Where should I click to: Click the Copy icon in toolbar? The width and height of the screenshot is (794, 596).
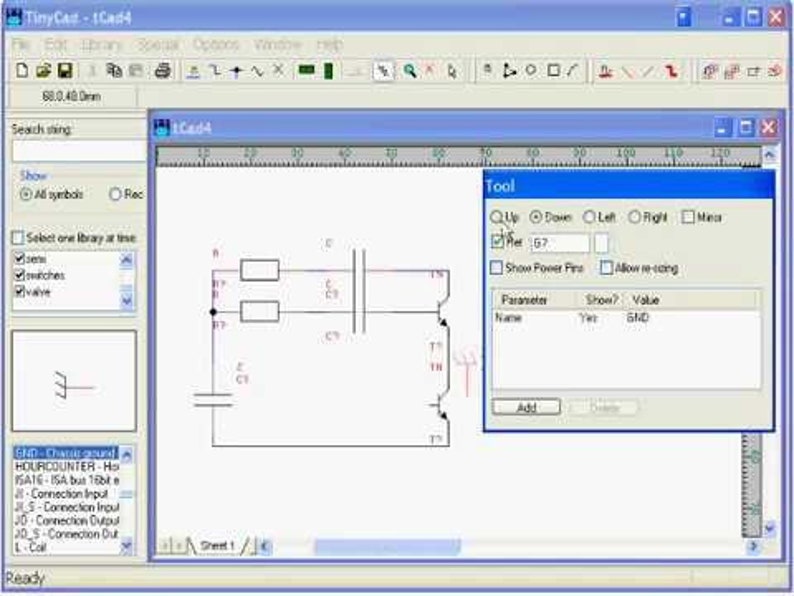tap(114, 70)
